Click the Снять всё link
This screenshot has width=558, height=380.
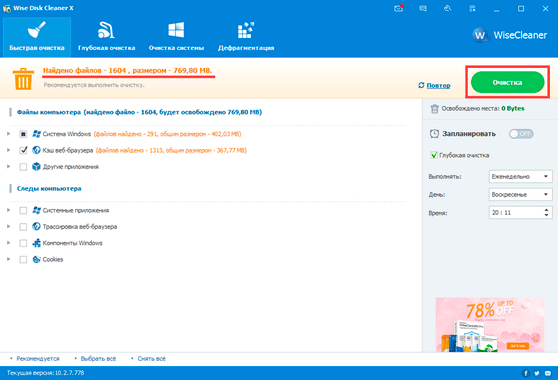(x=152, y=359)
